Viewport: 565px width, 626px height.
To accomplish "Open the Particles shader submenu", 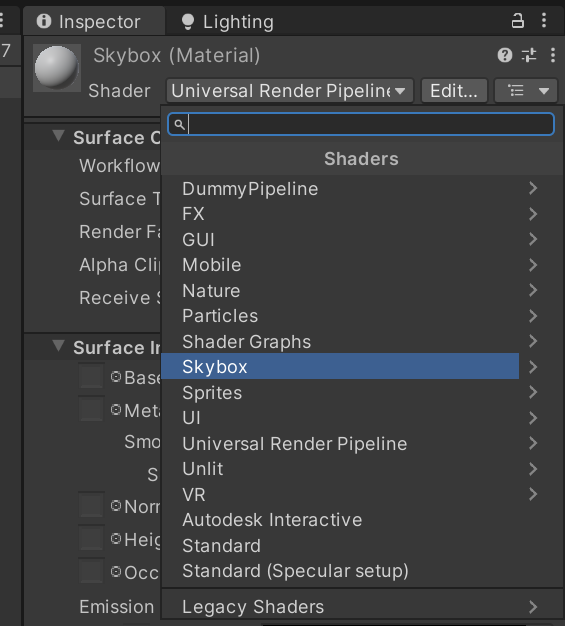I will 363,316.
